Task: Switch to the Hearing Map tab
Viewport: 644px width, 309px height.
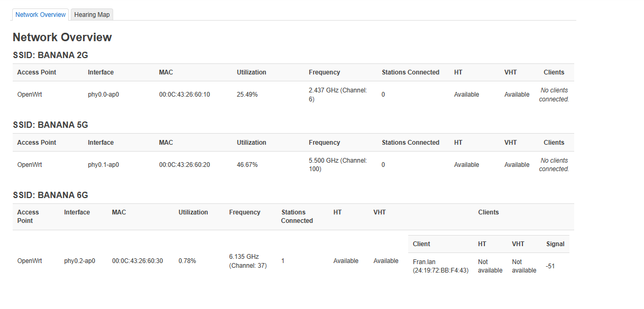Action: [x=92, y=15]
